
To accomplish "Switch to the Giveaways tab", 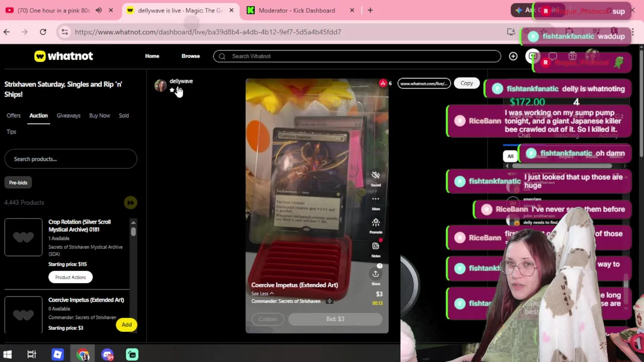I will click(x=68, y=116).
